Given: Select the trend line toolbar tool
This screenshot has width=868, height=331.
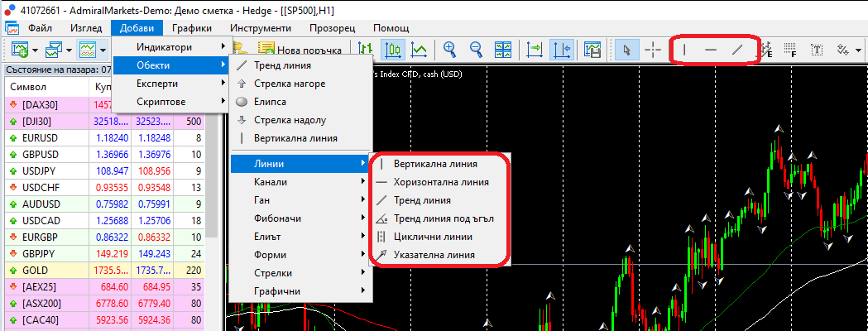Looking at the screenshot, I should [736, 50].
